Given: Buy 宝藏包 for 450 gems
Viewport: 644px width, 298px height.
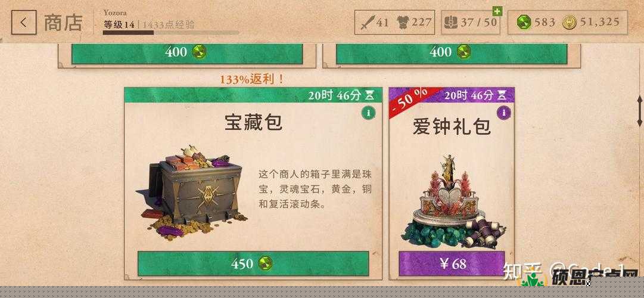Looking at the screenshot, I should point(253,263).
